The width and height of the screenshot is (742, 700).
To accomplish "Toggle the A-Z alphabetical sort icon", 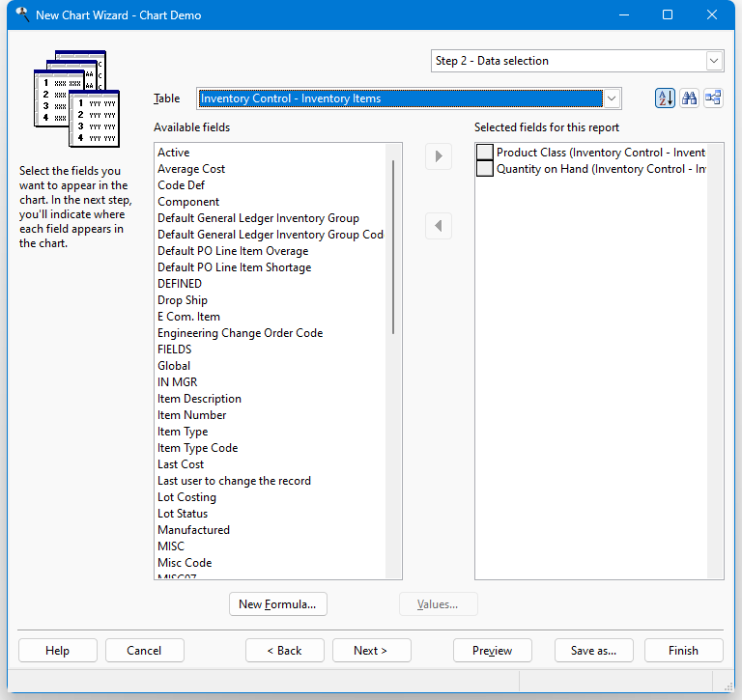I will point(665,98).
